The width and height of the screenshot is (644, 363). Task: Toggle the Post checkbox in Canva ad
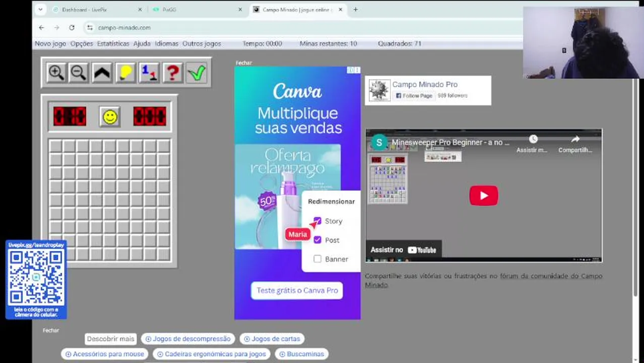pyautogui.click(x=317, y=240)
